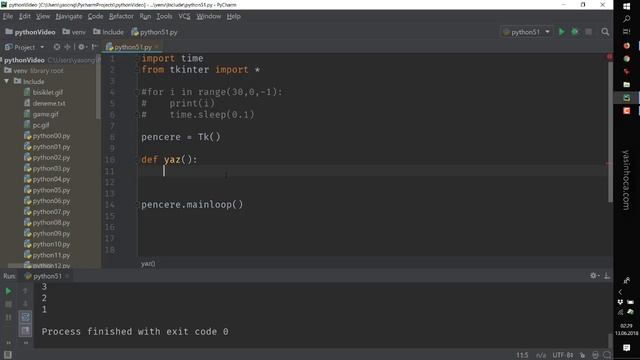The image size is (640, 360).
Task: Toggle tool window bars in the bottom-left corner
Action: [x=7, y=355]
